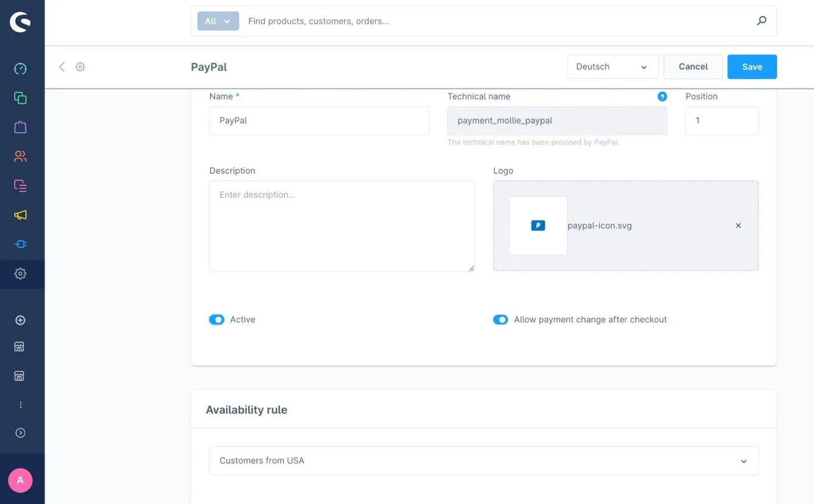Open the Customers people icon
This screenshot has height=504, width=814.
click(20, 156)
